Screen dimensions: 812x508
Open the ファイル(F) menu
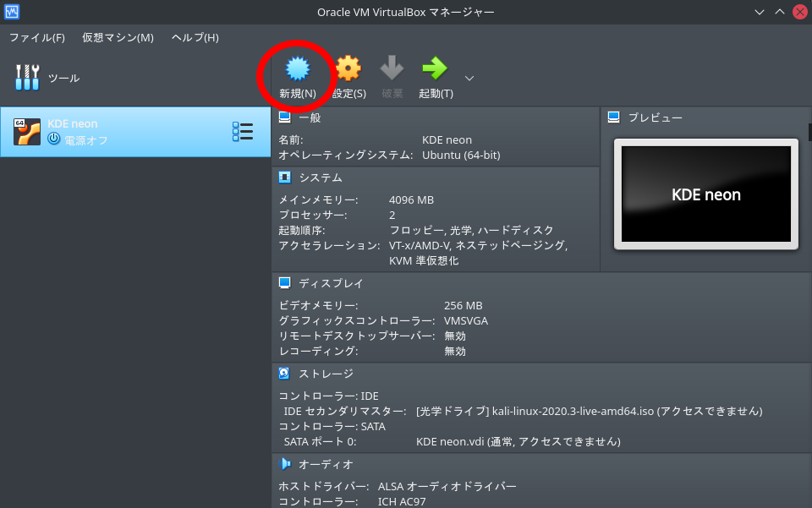[37, 38]
